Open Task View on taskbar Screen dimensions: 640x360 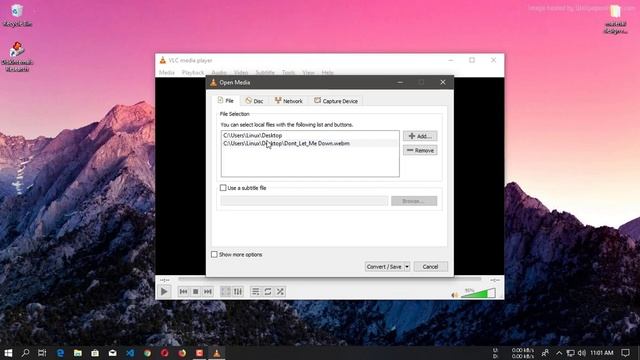pyautogui.click(x=42, y=353)
